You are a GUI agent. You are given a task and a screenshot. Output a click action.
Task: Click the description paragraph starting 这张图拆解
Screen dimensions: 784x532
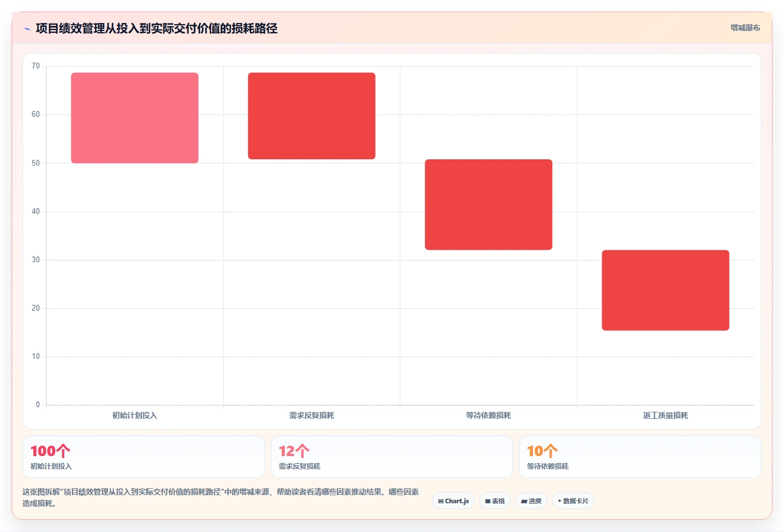[221, 497]
